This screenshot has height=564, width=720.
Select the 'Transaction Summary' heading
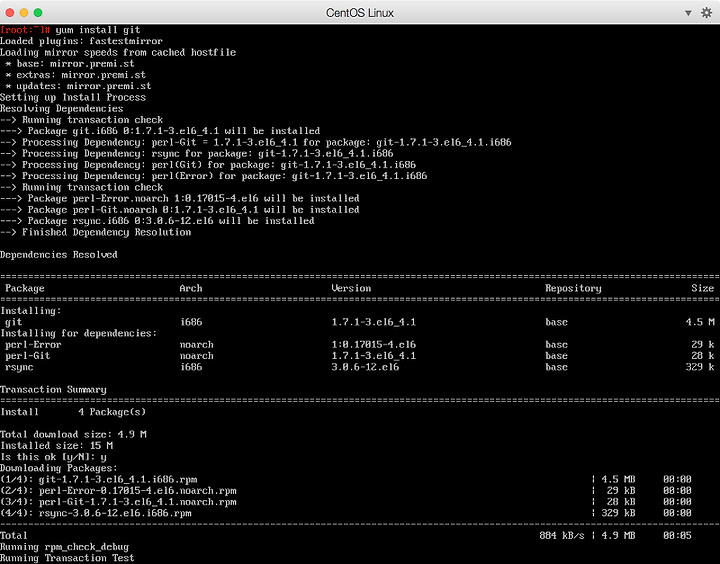coord(53,390)
